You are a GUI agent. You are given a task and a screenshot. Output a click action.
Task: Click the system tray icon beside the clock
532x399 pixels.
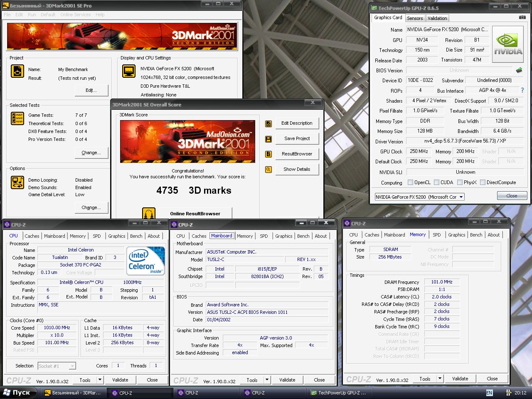(508, 392)
